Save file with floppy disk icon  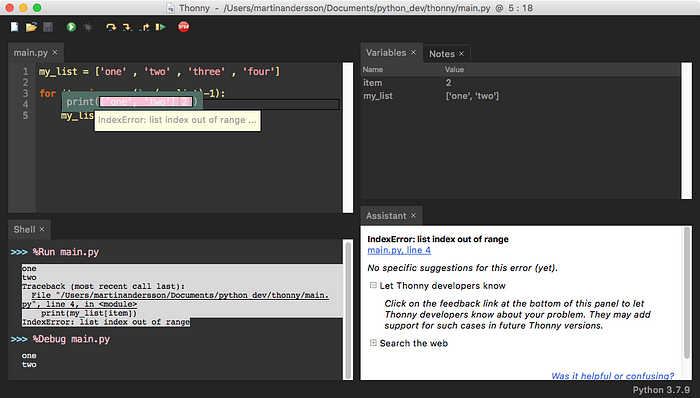tap(48, 27)
